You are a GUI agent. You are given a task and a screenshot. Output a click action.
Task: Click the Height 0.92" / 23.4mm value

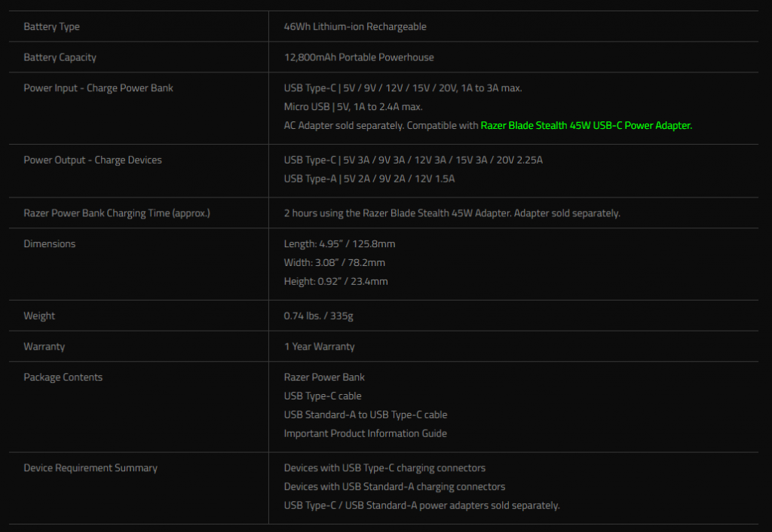click(335, 282)
